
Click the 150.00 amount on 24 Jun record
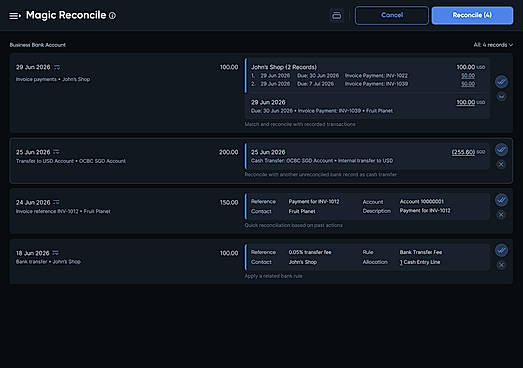click(x=229, y=203)
